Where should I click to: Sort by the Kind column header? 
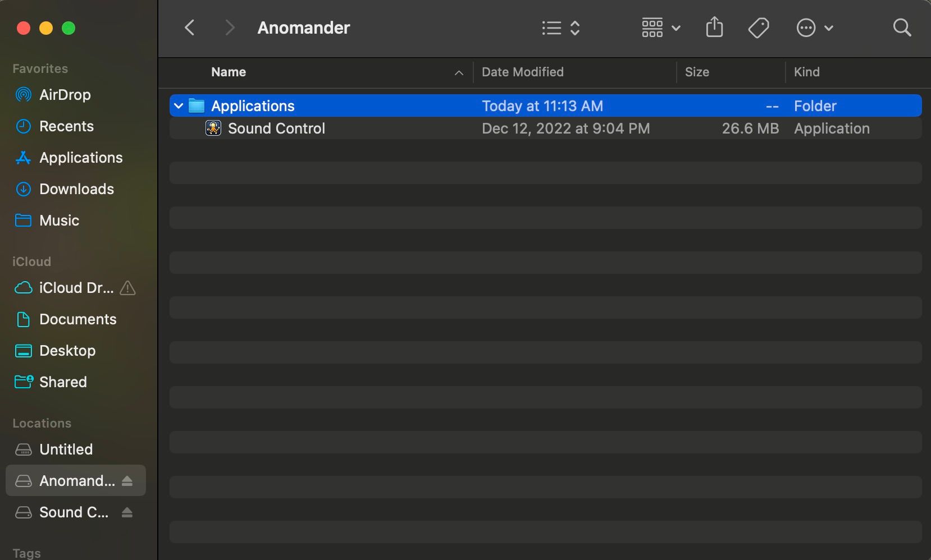click(806, 72)
